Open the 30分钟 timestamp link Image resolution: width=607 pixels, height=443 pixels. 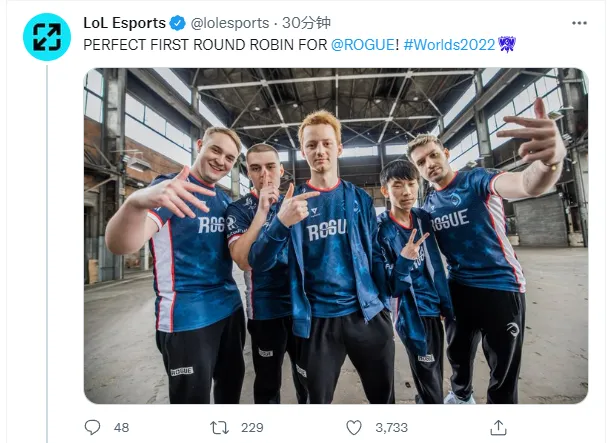tap(306, 23)
